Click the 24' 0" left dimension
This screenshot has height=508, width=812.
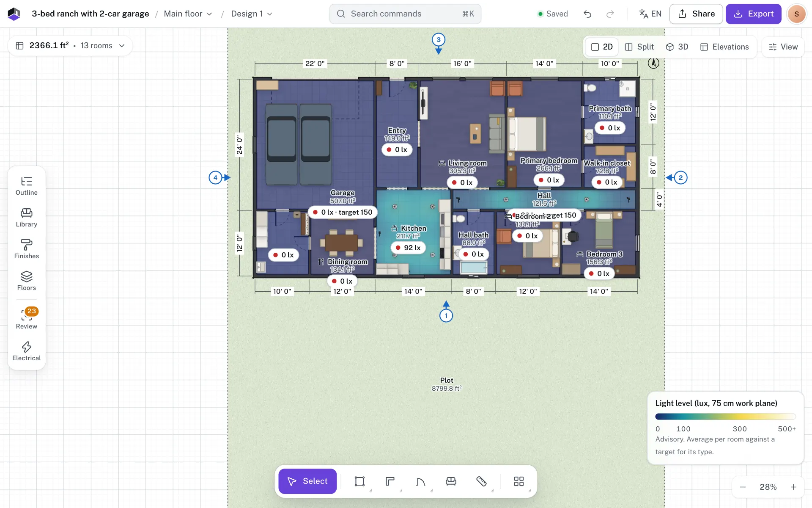click(x=239, y=145)
